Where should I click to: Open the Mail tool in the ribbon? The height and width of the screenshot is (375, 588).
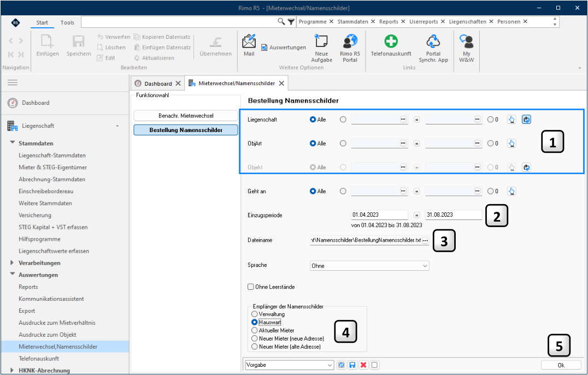(249, 45)
